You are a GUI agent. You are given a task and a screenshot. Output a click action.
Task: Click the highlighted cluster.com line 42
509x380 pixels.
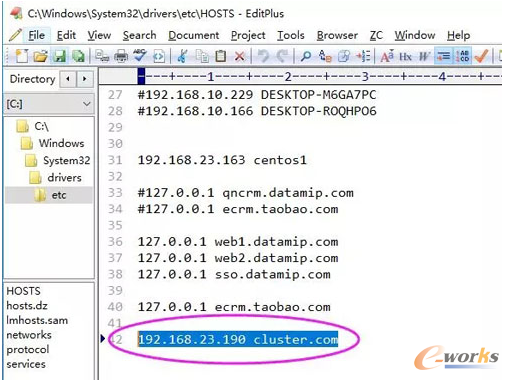pos(238,340)
